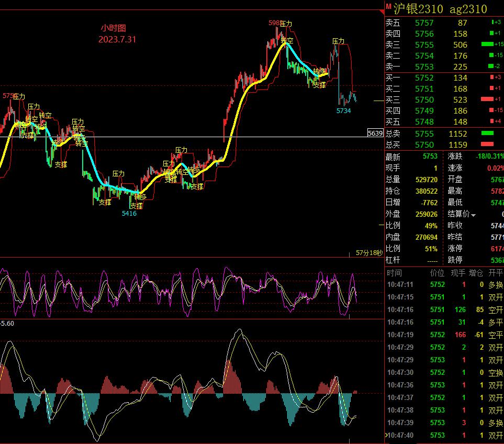The height and width of the screenshot is (444, 504).
Task: Click the 5416 low price label on chart
Action: (x=129, y=214)
